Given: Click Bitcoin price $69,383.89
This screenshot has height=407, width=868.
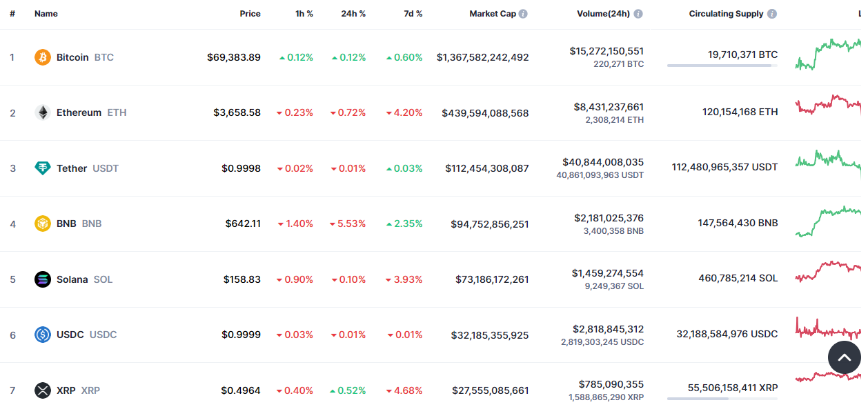Looking at the screenshot, I should (234, 57).
